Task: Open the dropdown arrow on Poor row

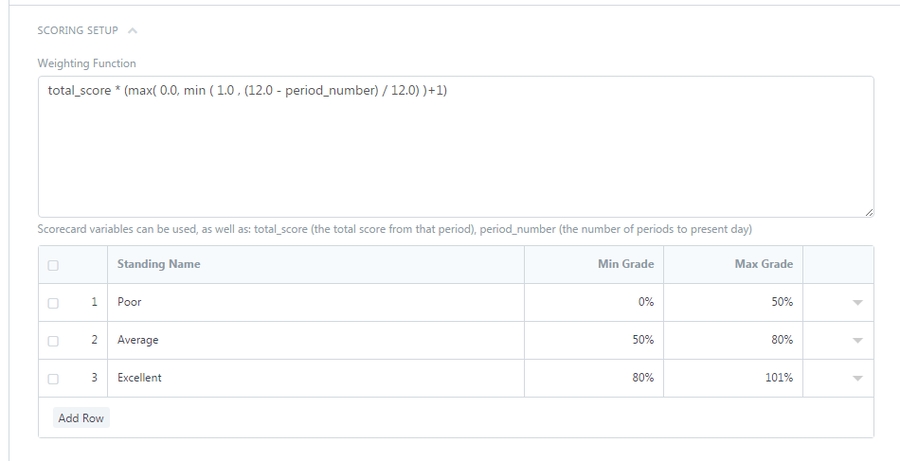Action: (857, 302)
